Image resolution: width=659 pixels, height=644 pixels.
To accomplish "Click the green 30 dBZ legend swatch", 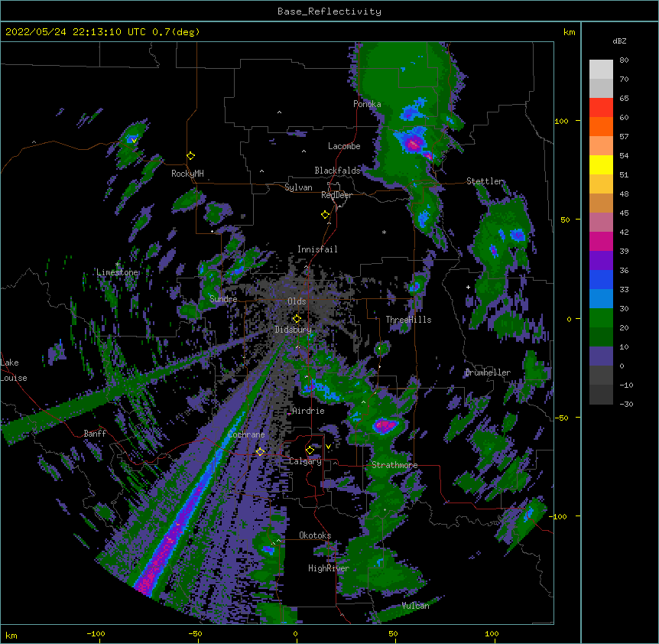I will tap(601, 318).
